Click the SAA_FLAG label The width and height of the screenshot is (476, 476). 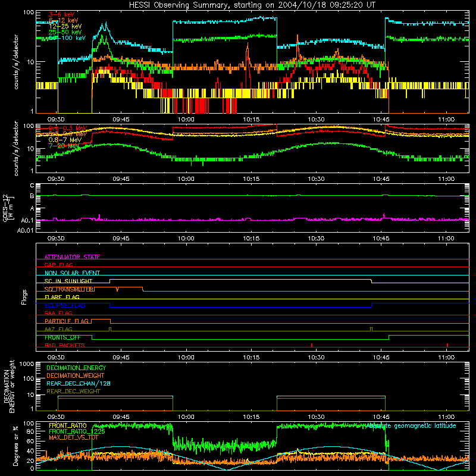click(58, 313)
